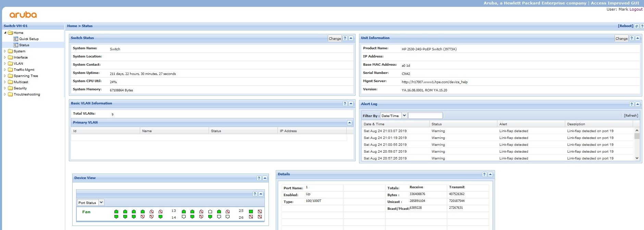Click the refresh icon next to Reboot
Screen dimensions: 644x230
point(636,26)
